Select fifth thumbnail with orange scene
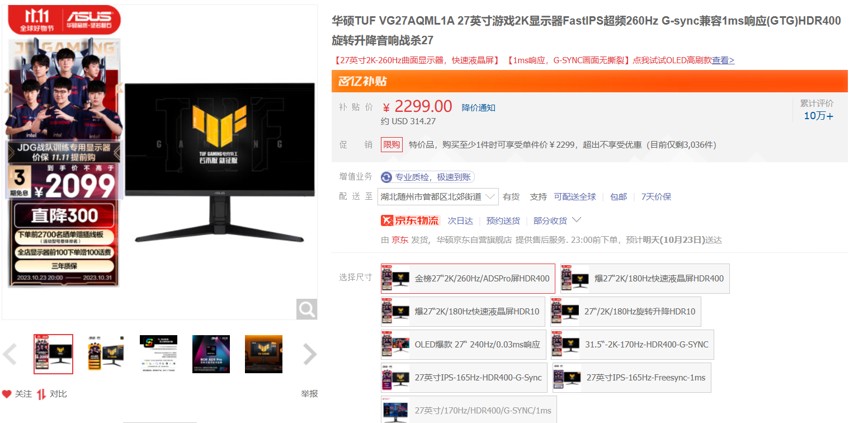Viewport: 868px width, 423px height. pyautogui.click(x=264, y=354)
